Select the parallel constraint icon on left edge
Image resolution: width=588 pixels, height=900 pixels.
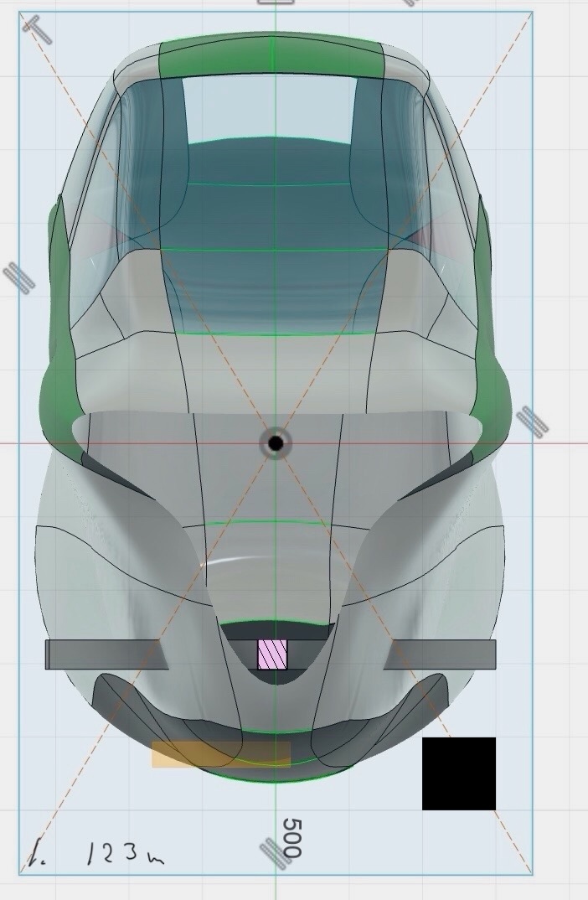18,277
